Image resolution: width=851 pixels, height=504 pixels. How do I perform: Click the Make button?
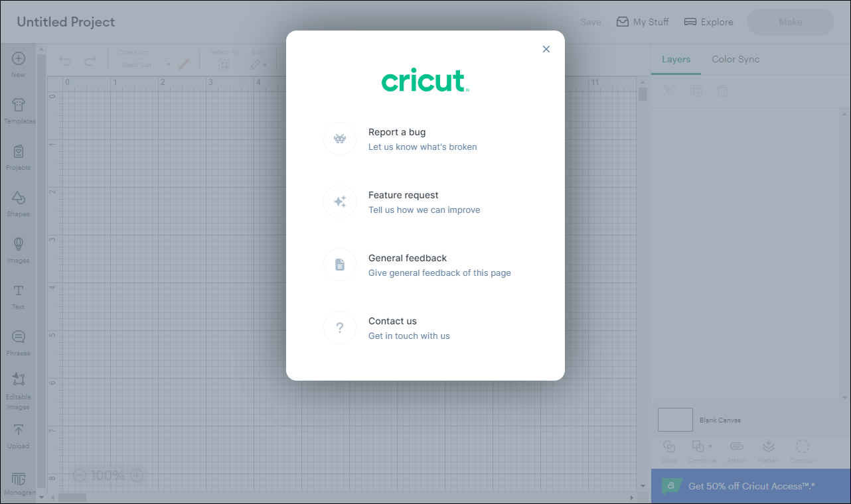(x=790, y=22)
